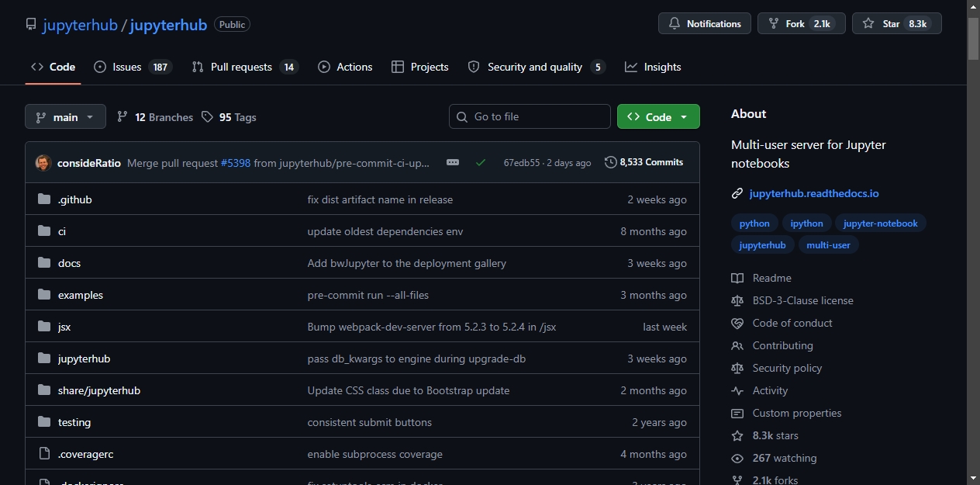Open the .github folder
This screenshot has width=980, height=485.
pos(75,199)
